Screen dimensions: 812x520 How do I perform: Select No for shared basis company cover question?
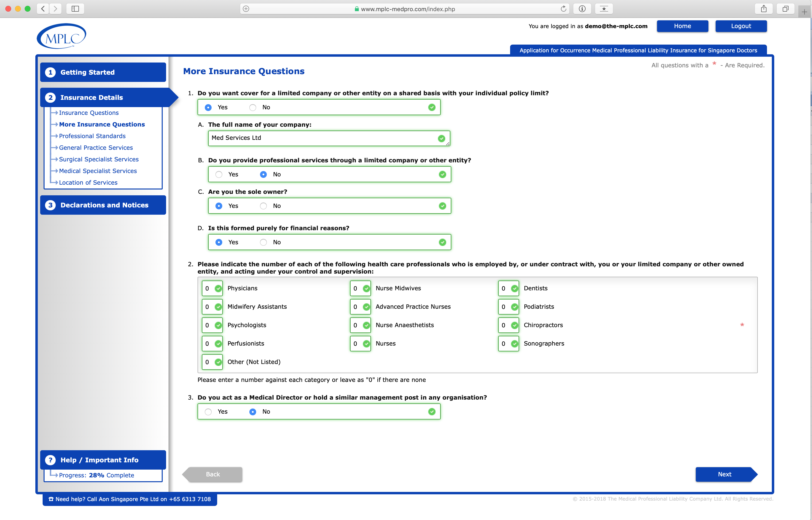pyautogui.click(x=252, y=107)
